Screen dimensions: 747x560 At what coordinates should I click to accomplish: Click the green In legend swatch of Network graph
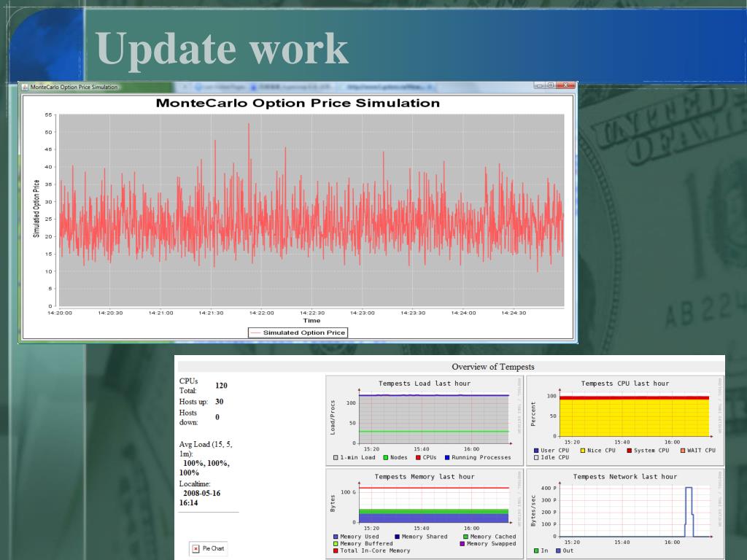(536, 551)
